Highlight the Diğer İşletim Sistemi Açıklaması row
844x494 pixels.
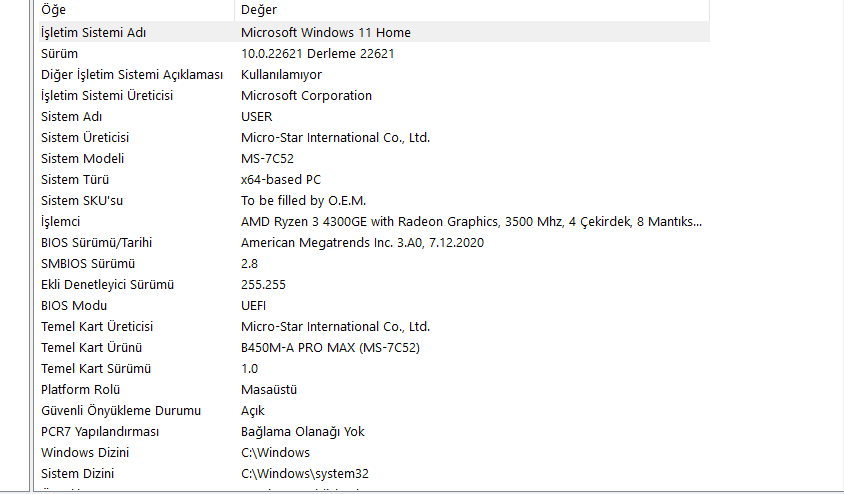(132, 74)
